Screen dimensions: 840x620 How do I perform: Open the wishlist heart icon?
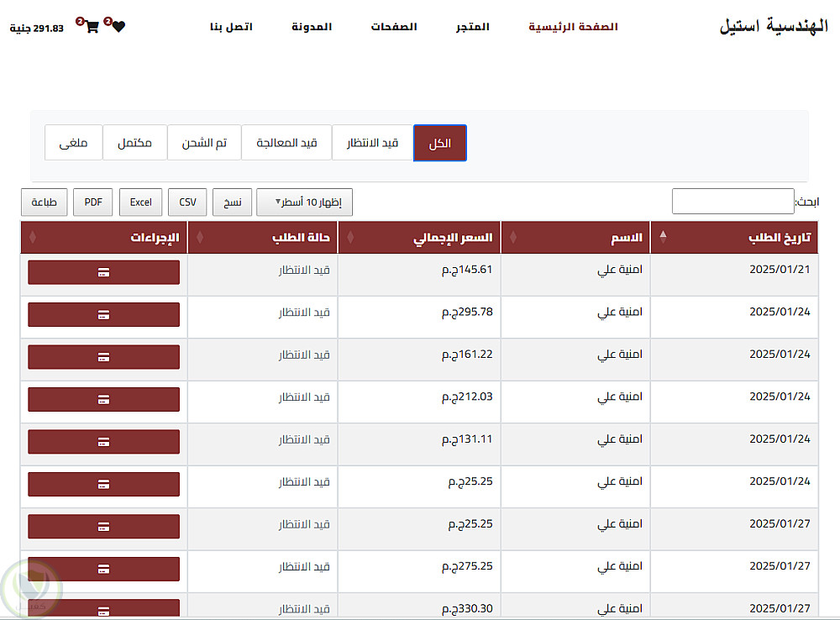pyautogui.click(x=118, y=26)
